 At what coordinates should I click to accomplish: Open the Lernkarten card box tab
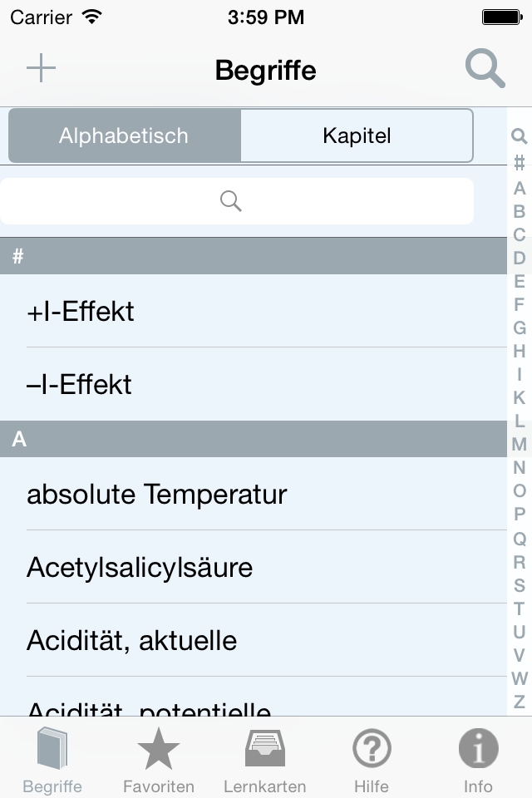click(x=264, y=759)
